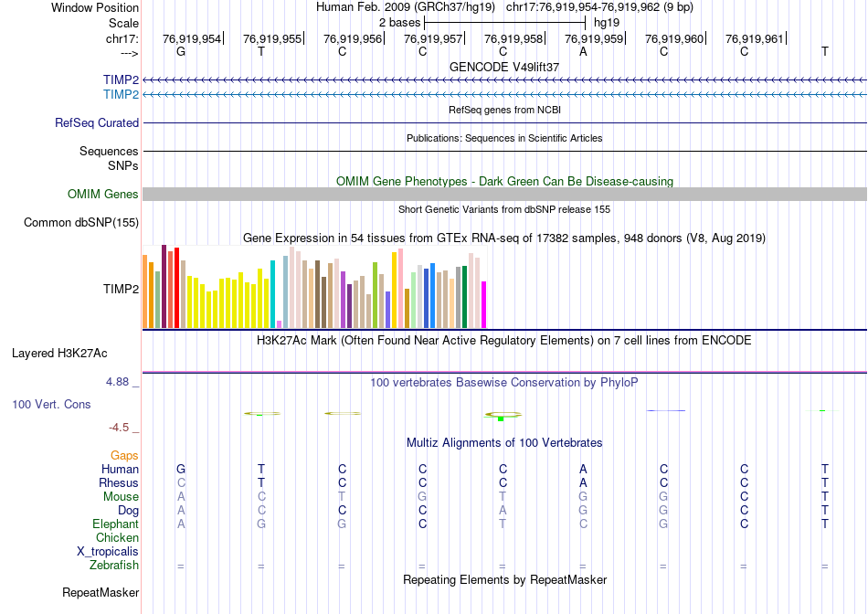Select the Zebrafish species row label

point(114,566)
